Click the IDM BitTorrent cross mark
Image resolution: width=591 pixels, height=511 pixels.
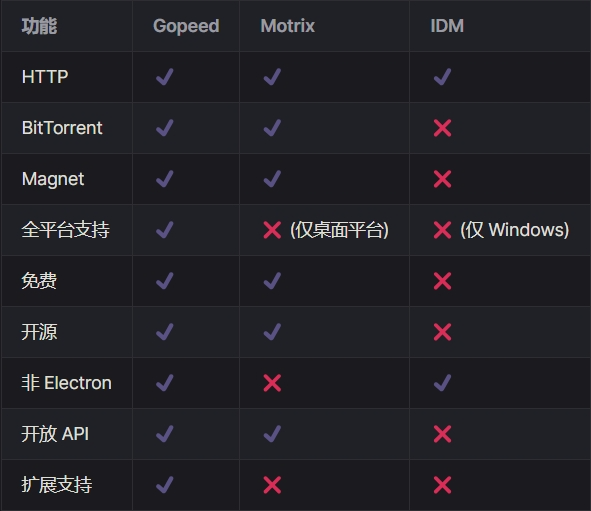[442, 128]
